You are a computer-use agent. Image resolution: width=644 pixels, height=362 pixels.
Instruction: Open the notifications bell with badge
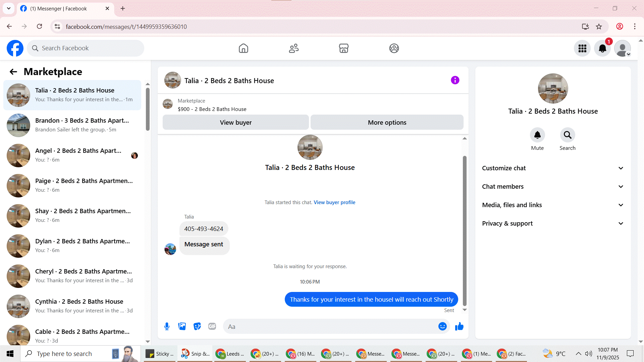[602, 48]
